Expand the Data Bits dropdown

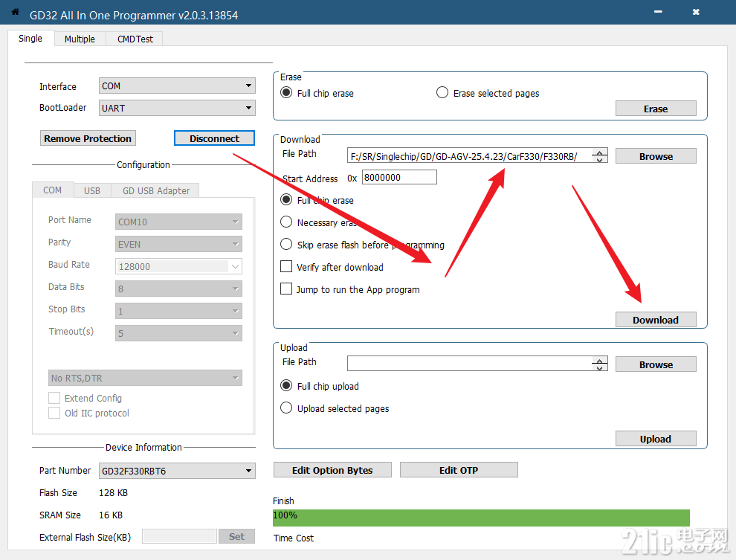point(178,289)
